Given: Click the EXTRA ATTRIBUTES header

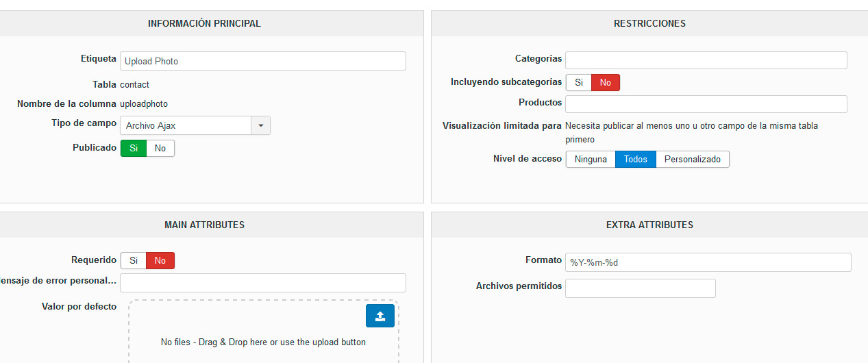Looking at the screenshot, I should click(x=649, y=225).
